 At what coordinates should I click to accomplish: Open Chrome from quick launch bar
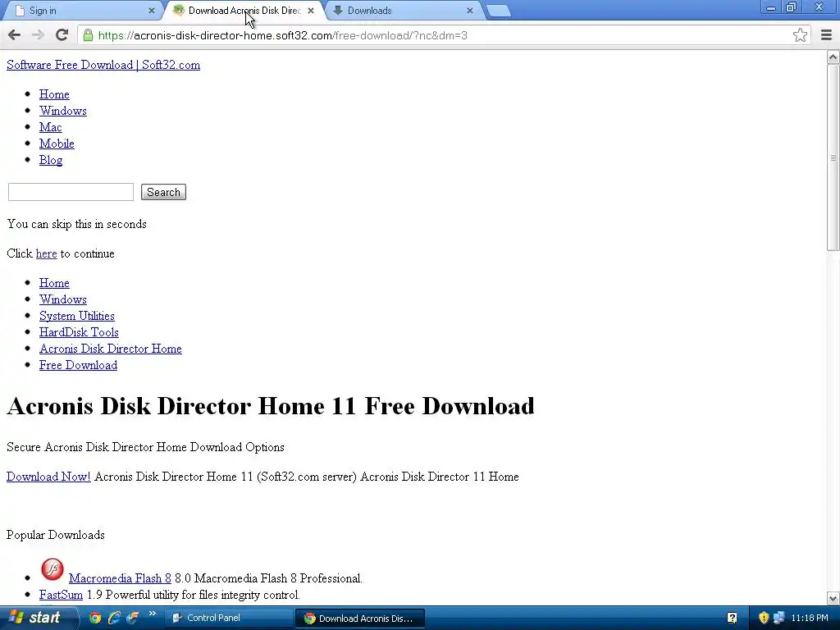click(95, 618)
